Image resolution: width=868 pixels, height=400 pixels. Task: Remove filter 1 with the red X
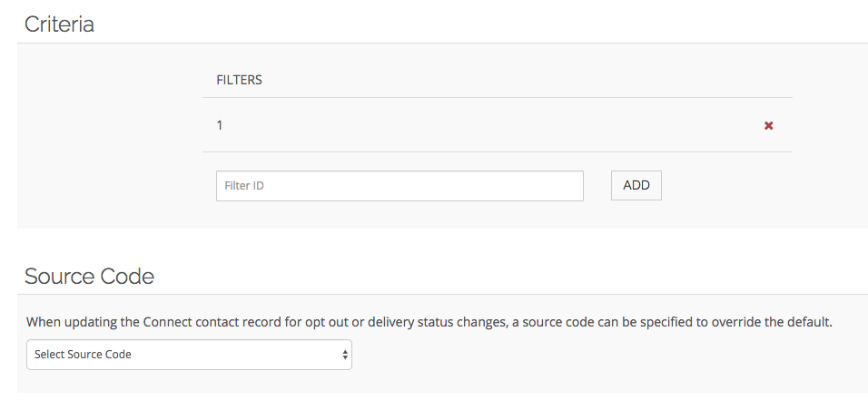click(768, 126)
